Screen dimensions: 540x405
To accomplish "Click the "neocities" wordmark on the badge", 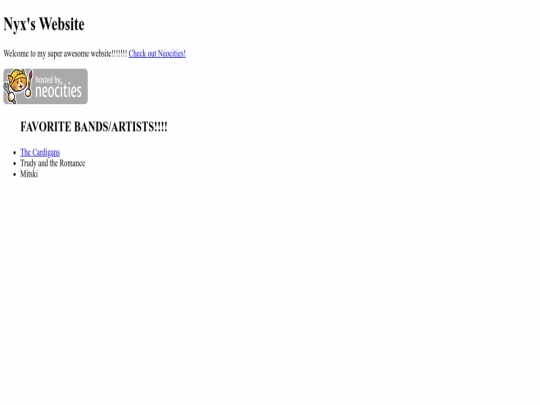I will (59, 91).
